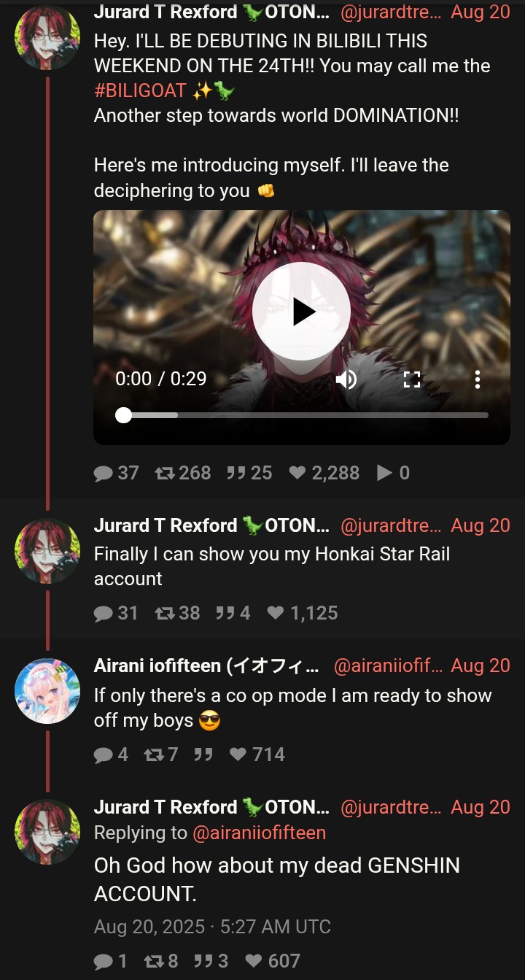Open the Aug 20, 2025 5:27 AM timestamp
The image size is (525, 980).
(212, 927)
